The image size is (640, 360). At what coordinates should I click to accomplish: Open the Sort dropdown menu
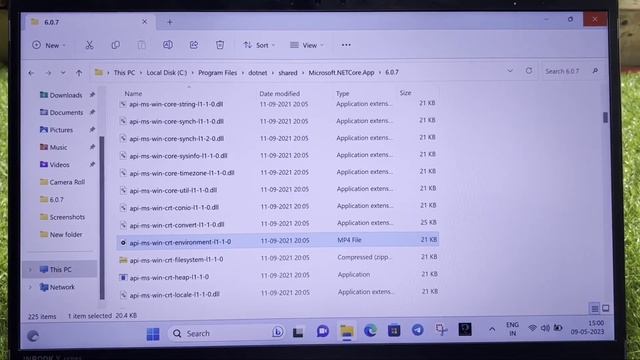point(259,45)
